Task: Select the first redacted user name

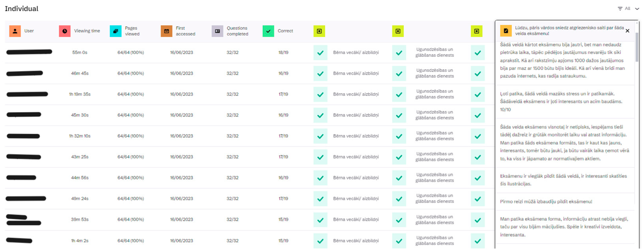Action: (x=29, y=52)
